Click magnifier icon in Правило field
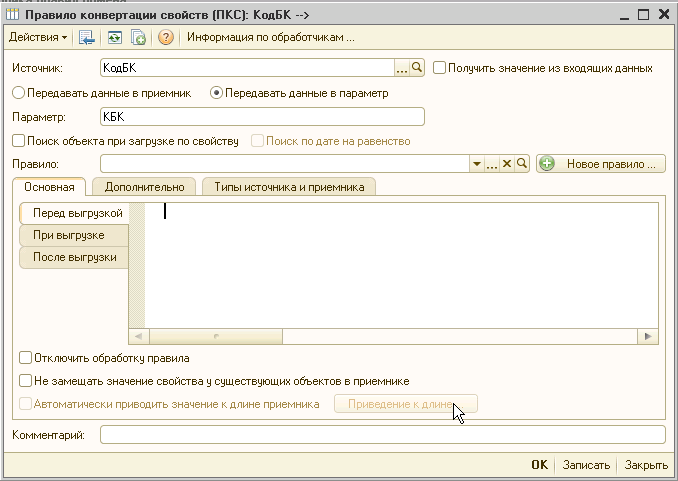678x481 pixels. pos(521,164)
